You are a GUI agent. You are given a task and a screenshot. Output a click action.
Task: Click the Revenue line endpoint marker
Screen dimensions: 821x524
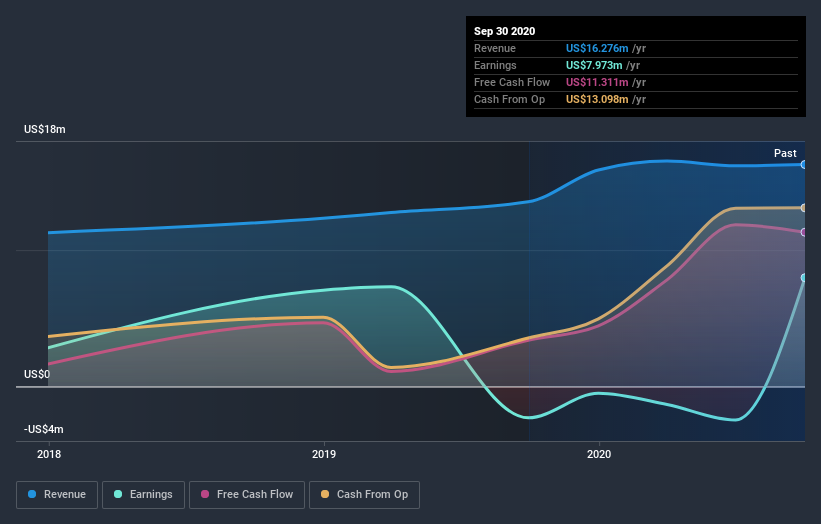pyautogui.click(x=803, y=164)
